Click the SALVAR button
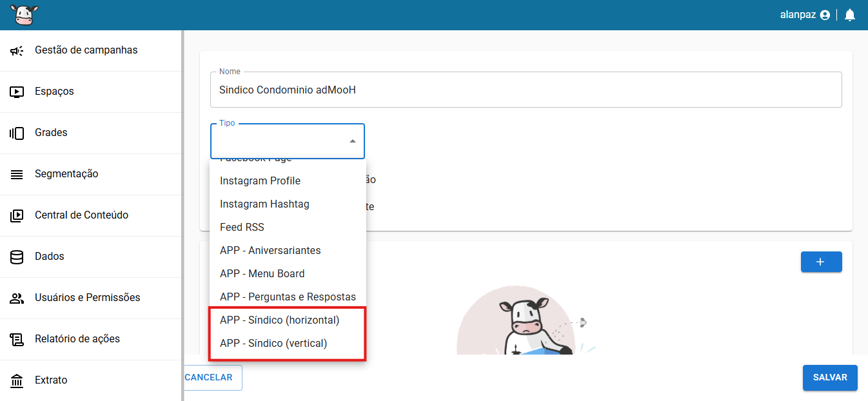 [830, 378]
